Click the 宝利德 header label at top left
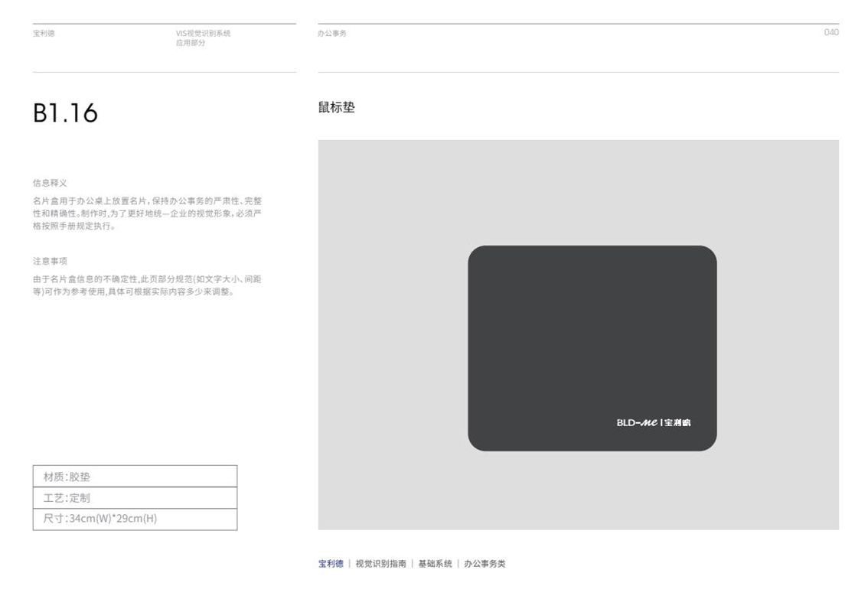The image size is (868, 612). [44, 34]
